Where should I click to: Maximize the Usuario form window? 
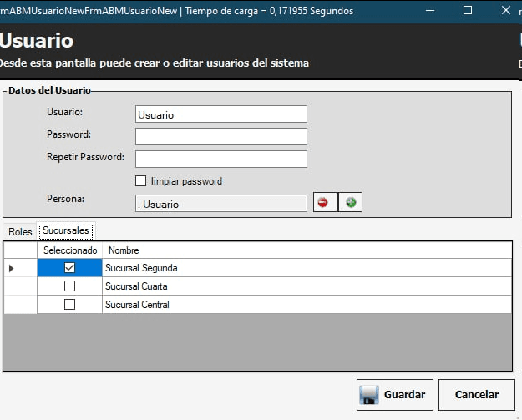coord(468,11)
